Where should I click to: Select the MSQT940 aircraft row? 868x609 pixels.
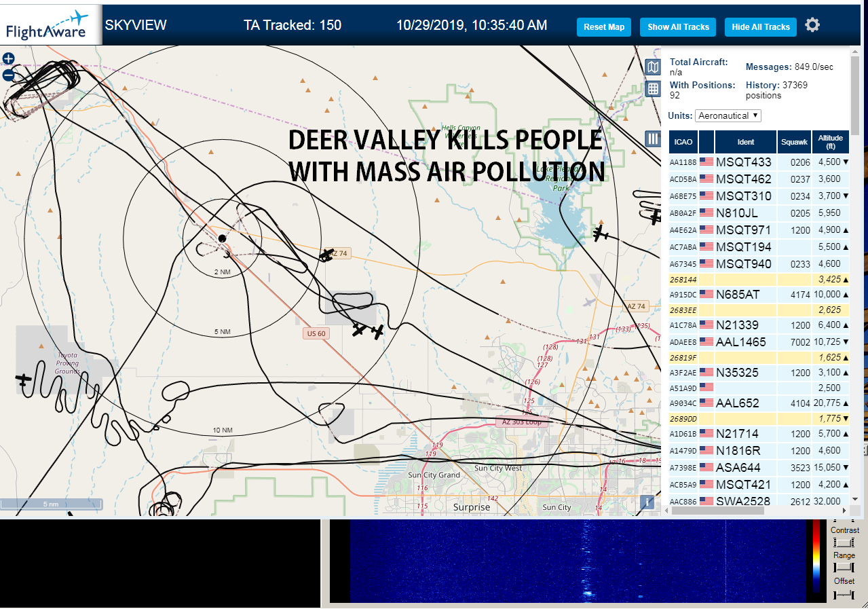759,263
